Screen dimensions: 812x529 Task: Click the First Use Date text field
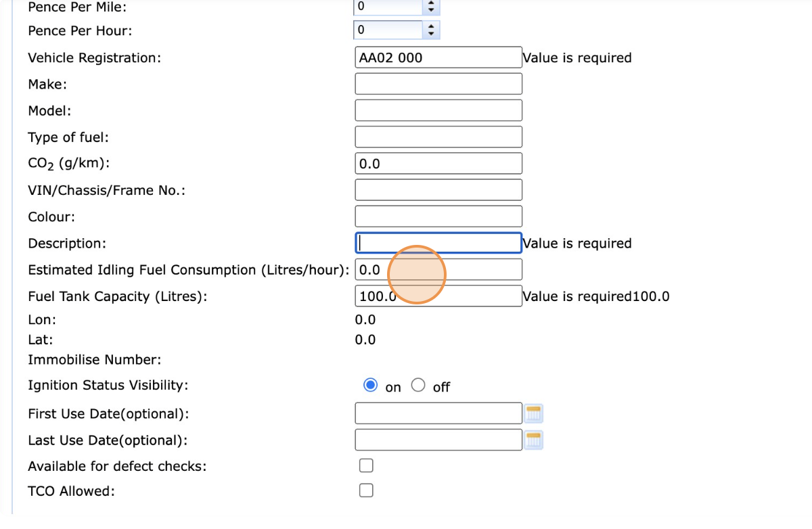click(x=438, y=413)
